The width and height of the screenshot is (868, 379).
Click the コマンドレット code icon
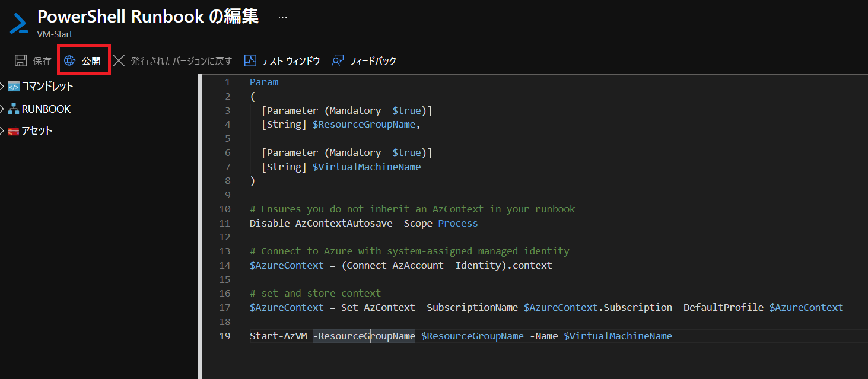point(14,87)
